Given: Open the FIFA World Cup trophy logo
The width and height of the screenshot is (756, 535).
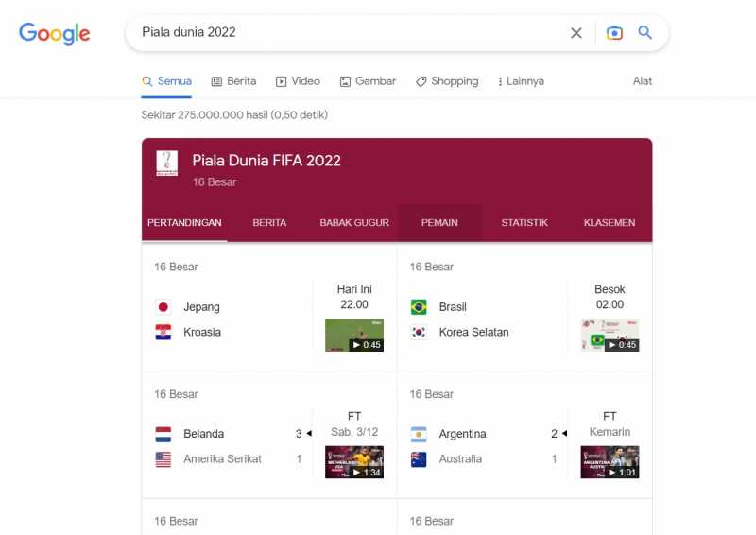Looking at the screenshot, I should pos(167,164).
